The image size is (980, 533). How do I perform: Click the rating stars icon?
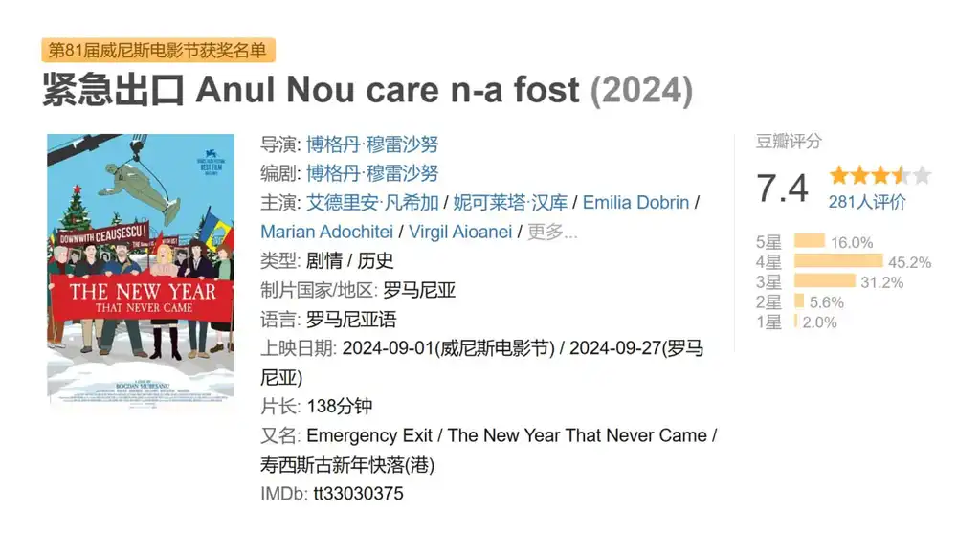pyautogui.click(x=880, y=176)
